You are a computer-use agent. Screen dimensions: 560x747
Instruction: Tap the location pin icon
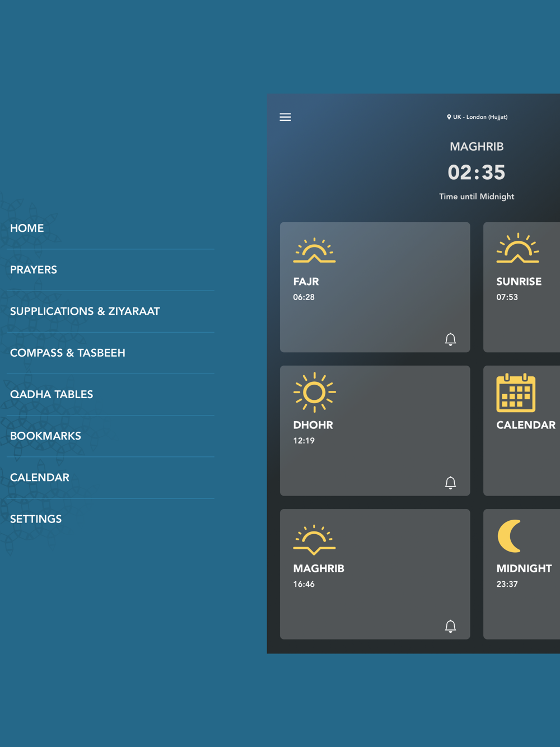click(x=449, y=117)
